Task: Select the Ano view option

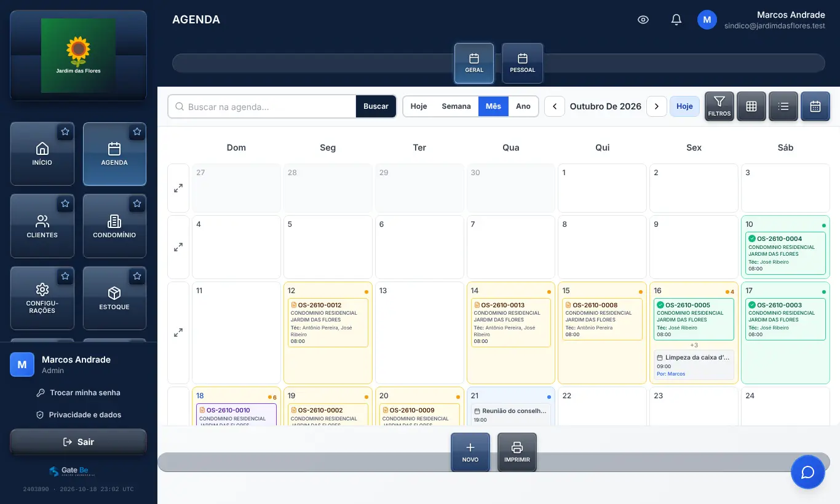Action: (523, 106)
